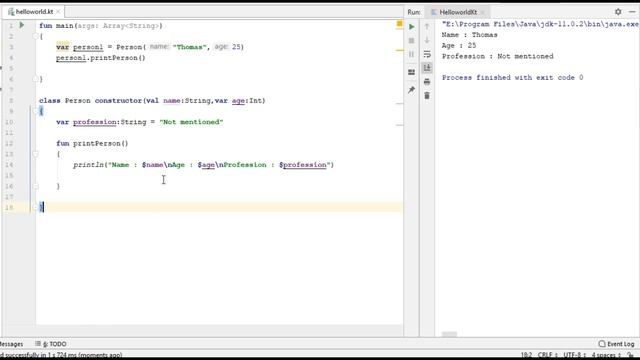Toggle Scroll to End in Run console

coord(427,68)
